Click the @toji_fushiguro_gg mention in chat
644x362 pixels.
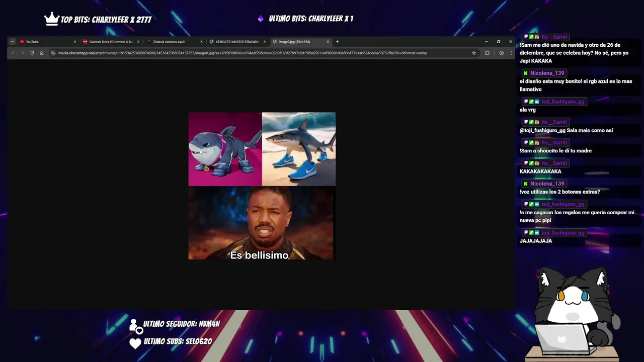(x=542, y=131)
